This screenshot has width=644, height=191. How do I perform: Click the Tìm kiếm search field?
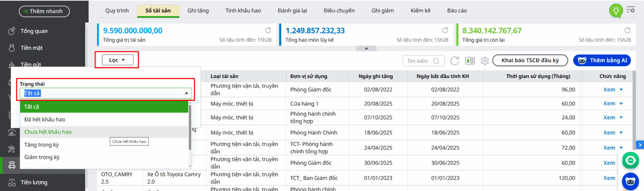click(x=419, y=61)
